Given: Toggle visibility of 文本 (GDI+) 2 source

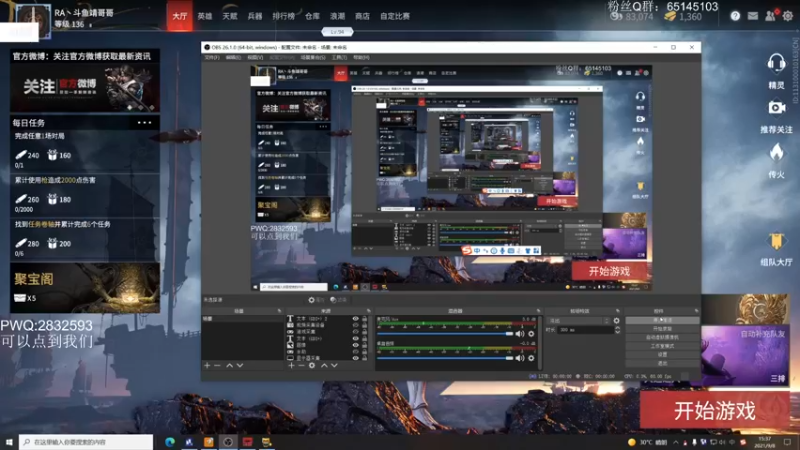Looking at the screenshot, I should (356, 318).
